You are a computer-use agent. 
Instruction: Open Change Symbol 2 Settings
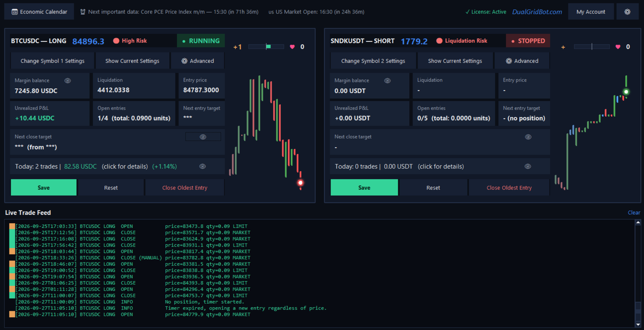373,61
